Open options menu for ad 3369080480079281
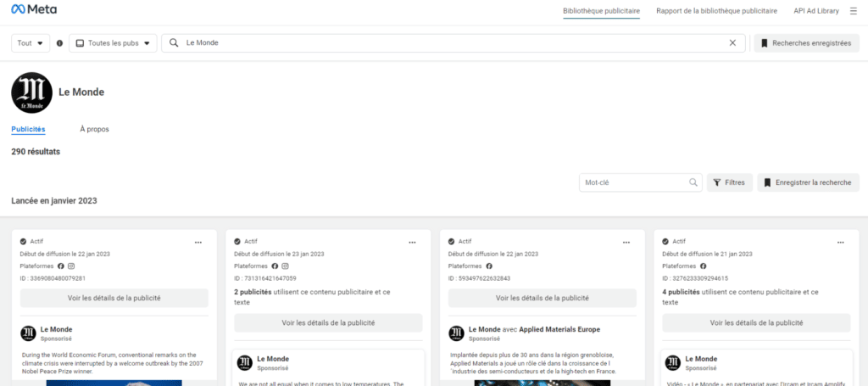This screenshot has width=868, height=386. [198, 242]
